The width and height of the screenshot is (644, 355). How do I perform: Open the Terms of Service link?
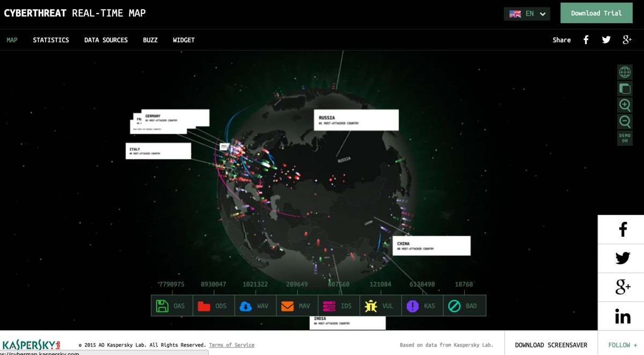[232, 345]
